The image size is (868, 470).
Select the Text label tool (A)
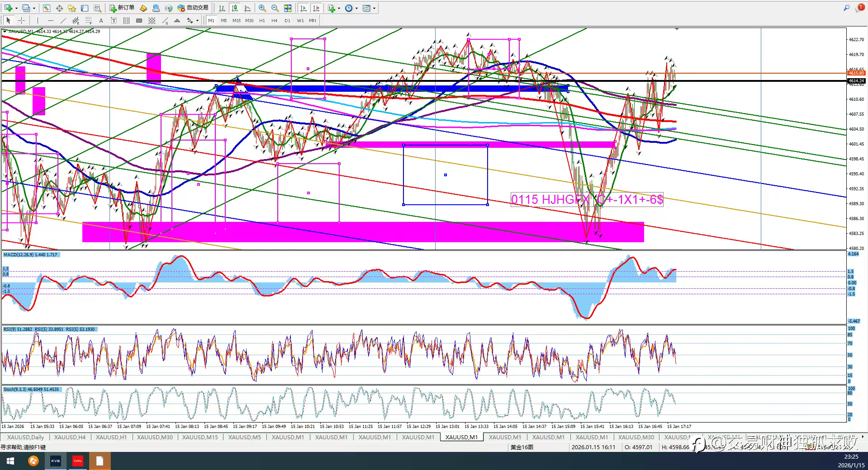click(x=101, y=20)
